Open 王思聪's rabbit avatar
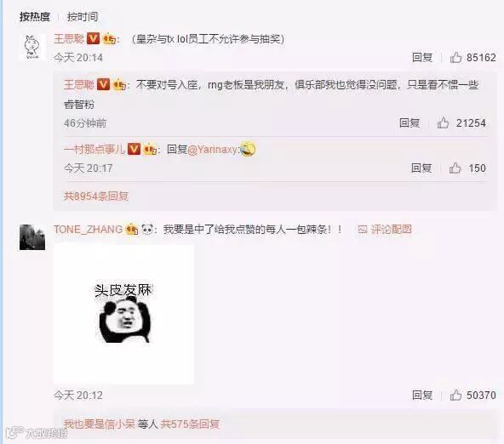Screen dimensions: 504x444 pos(31,47)
